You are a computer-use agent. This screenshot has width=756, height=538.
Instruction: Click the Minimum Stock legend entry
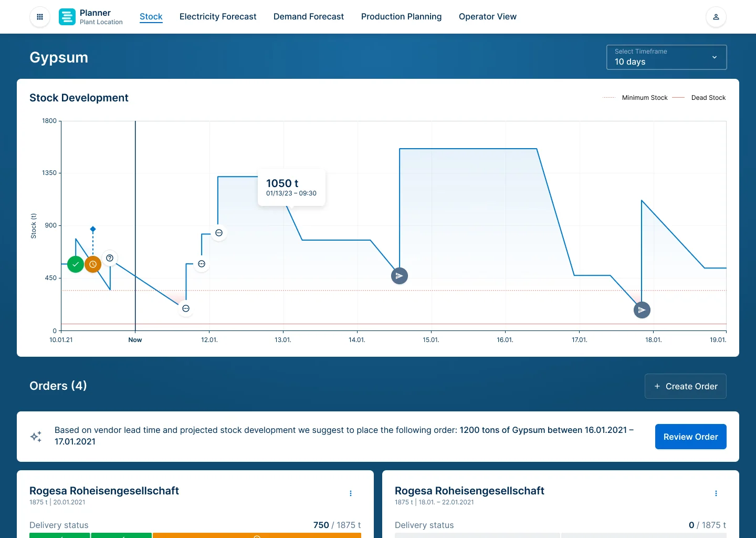tap(635, 98)
